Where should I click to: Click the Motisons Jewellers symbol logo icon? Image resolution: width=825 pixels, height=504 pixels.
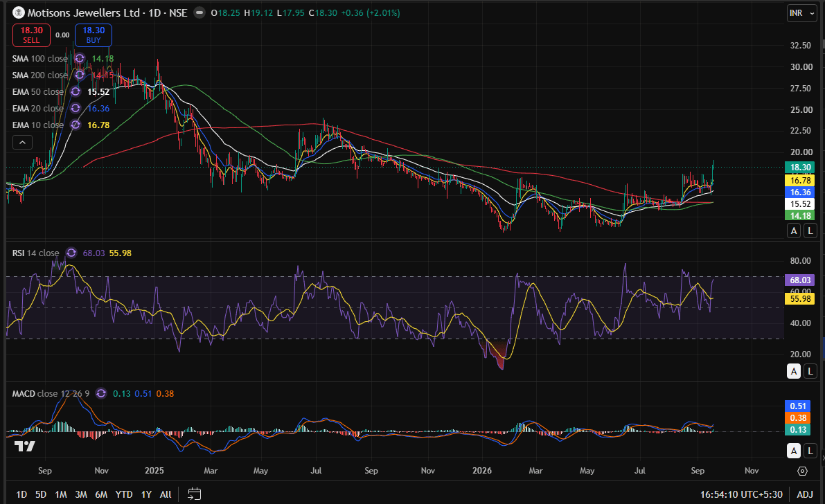click(x=19, y=12)
